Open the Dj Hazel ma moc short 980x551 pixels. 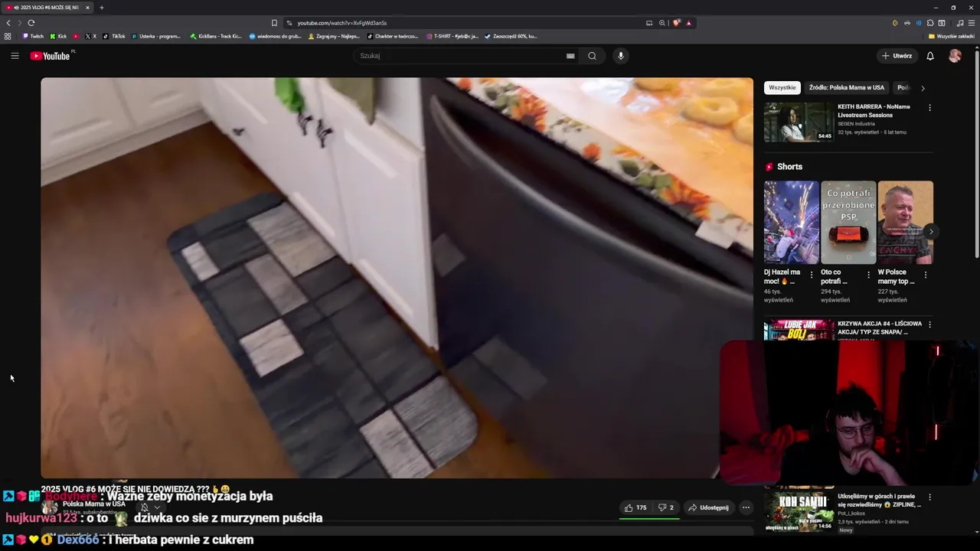point(791,223)
